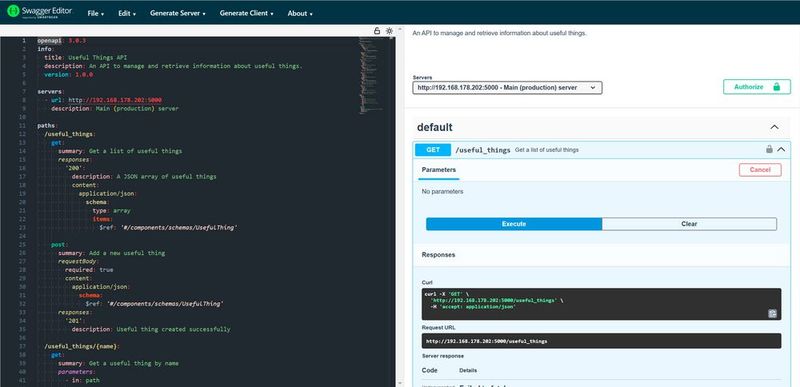Toggle the editor read-only lock icon

coord(377,31)
